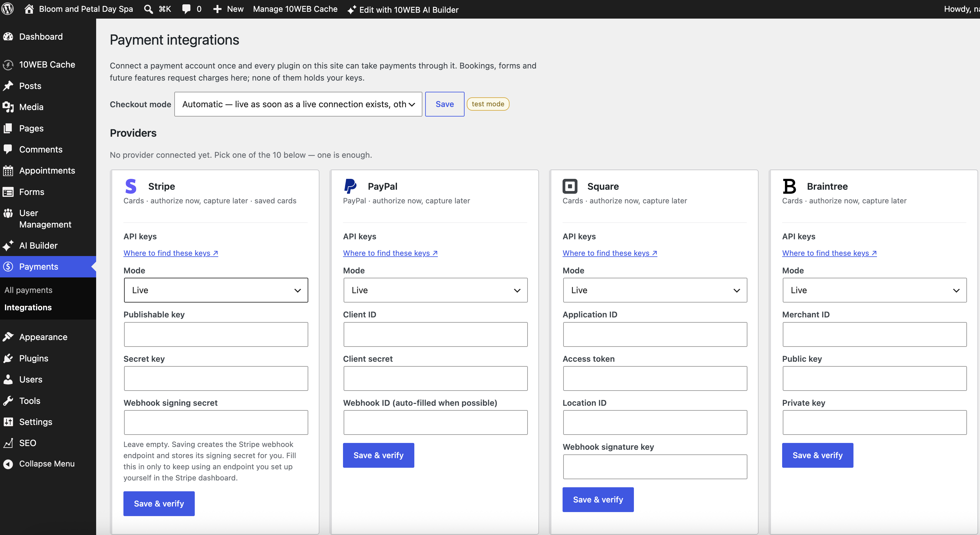Focus the Stripe Webhook signing secret field
This screenshot has width=980, height=535.
(216, 422)
